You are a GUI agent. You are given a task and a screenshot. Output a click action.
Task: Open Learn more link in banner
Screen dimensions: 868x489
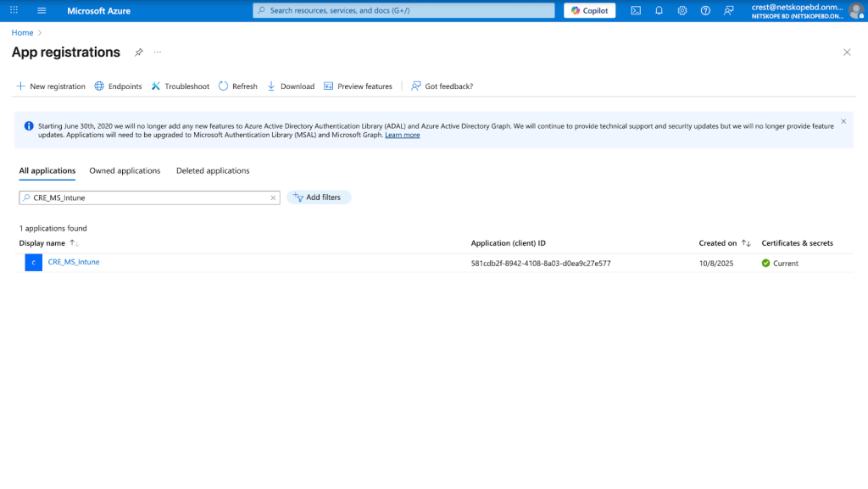point(403,135)
